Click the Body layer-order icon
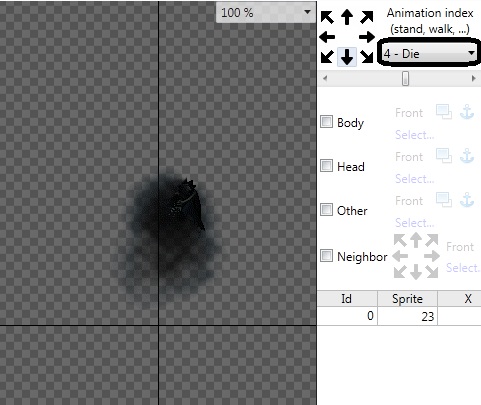The image size is (481, 405). [x=444, y=112]
